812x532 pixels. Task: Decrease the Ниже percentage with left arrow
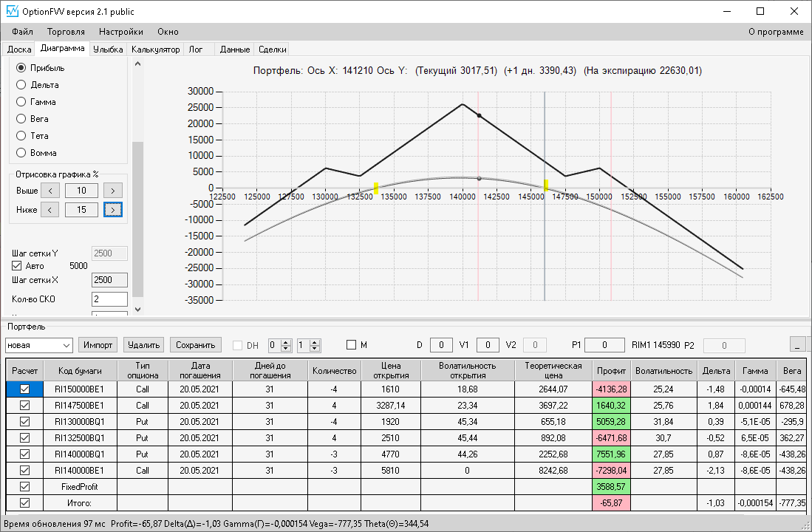coord(50,210)
